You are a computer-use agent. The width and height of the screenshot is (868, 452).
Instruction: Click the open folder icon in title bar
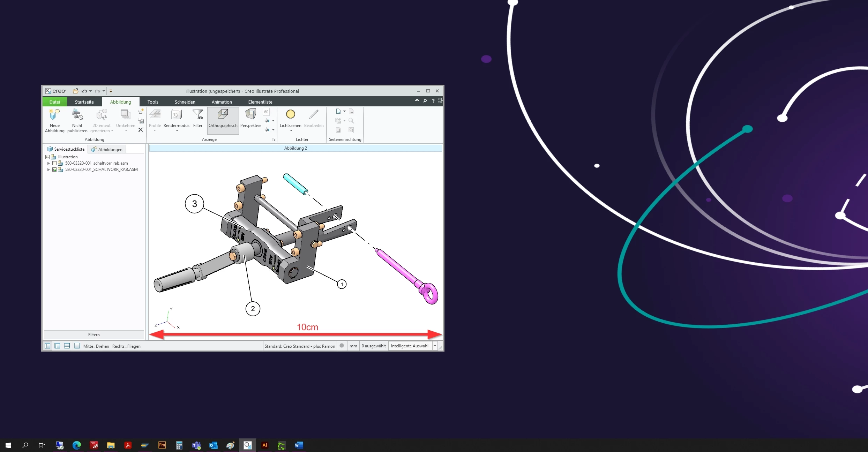(75, 91)
